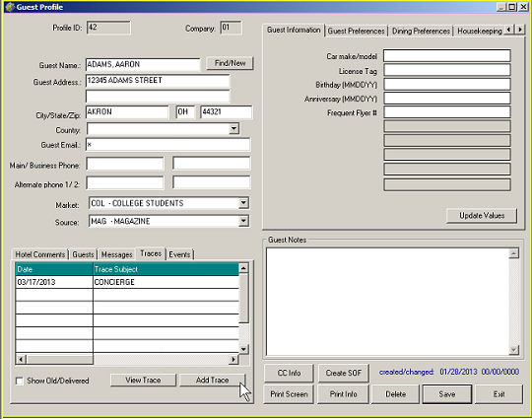
Task: Click the Print Info button
Action: 343,394
